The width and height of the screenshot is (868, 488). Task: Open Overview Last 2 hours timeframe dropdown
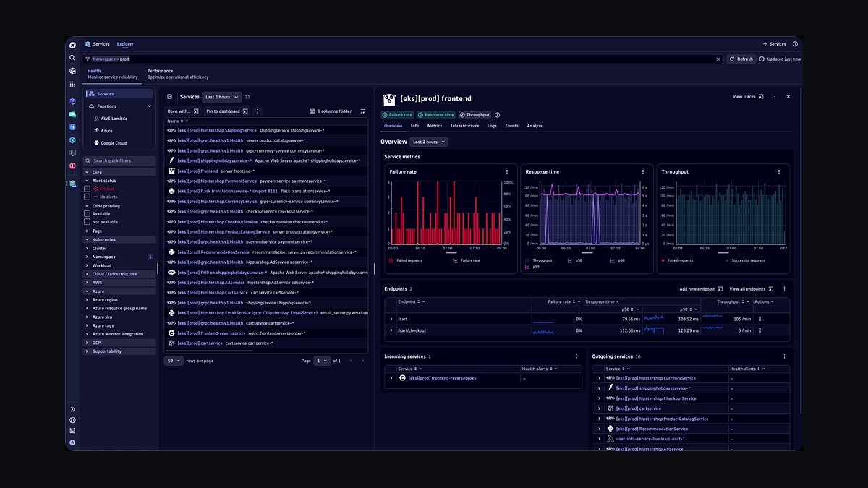(428, 142)
